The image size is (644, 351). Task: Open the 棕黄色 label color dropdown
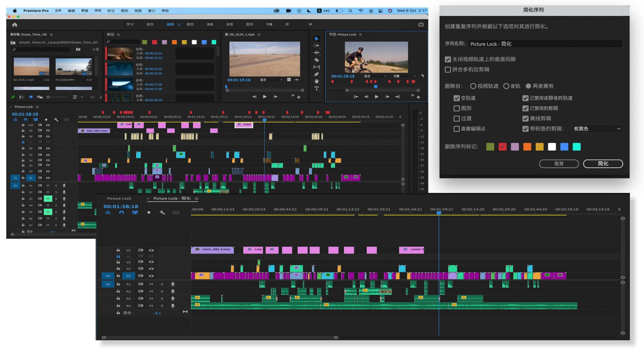[x=597, y=129]
